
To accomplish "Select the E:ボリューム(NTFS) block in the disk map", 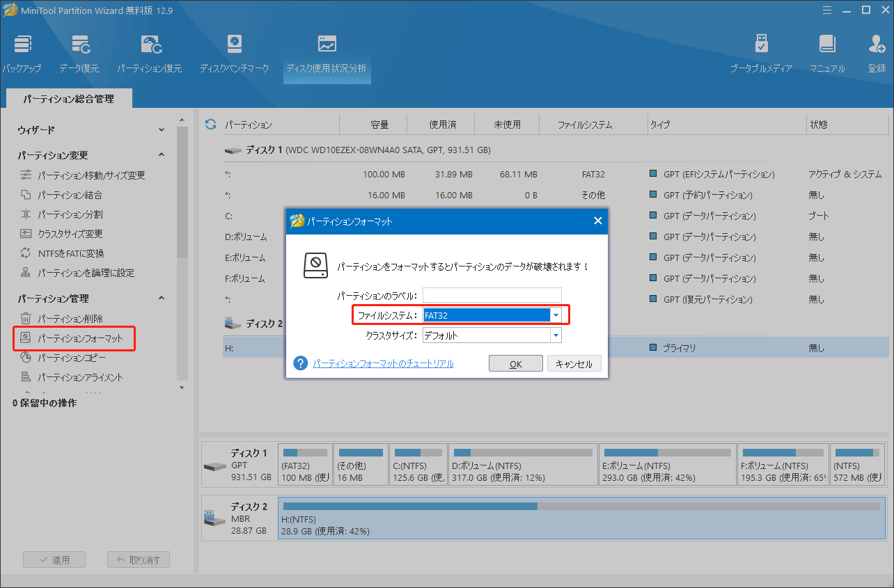I will [668, 465].
